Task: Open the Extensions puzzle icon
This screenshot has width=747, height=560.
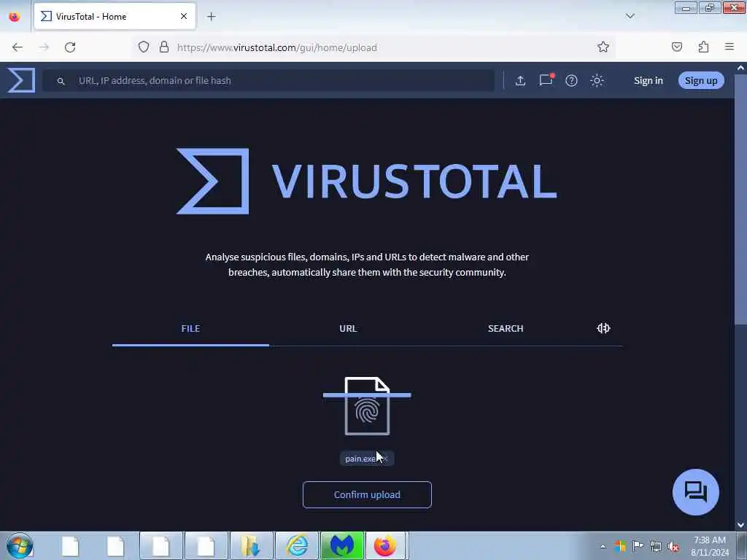Action: click(x=703, y=47)
